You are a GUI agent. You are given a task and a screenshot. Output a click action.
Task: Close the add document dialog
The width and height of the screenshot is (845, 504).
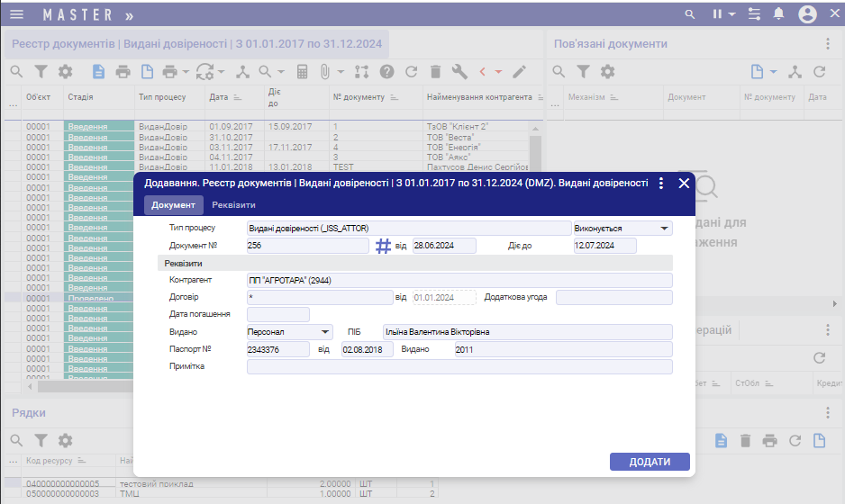684,183
